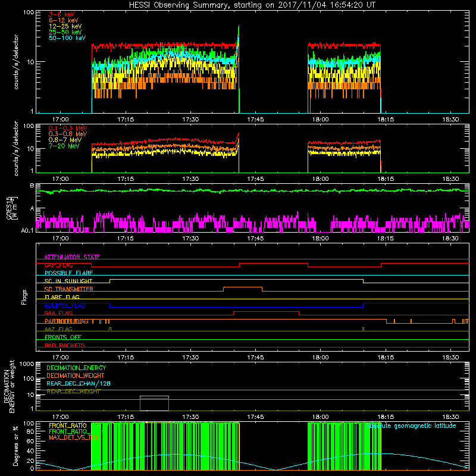Click the SC_TRANSMITTER flag label
476x476 pixels.
pyautogui.click(x=69, y=289)
